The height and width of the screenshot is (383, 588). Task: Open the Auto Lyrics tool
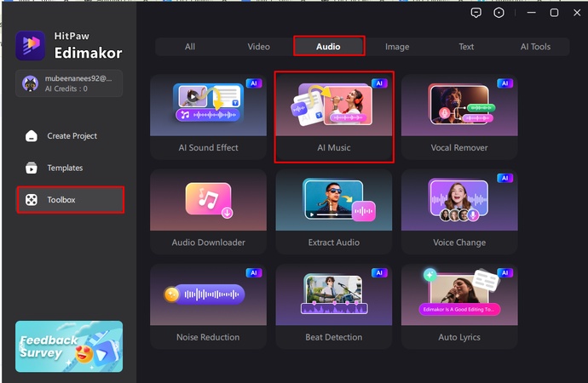pyautogui.click(x=458, y=306)
